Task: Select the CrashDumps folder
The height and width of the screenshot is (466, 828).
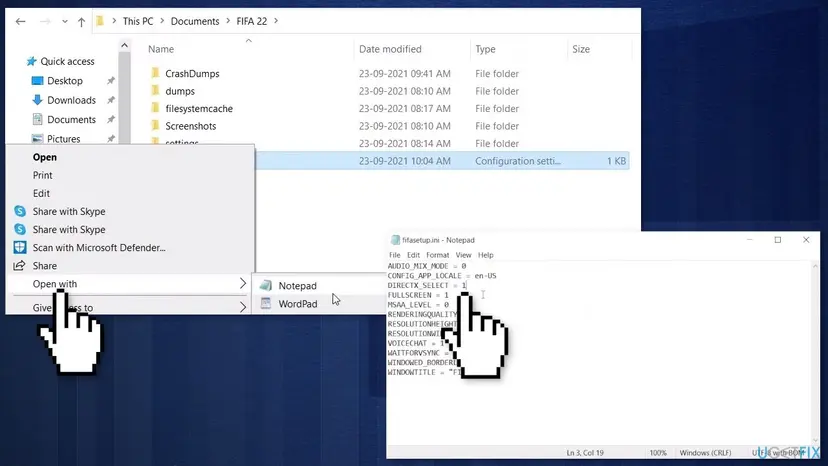Action: tap(192, 73)
